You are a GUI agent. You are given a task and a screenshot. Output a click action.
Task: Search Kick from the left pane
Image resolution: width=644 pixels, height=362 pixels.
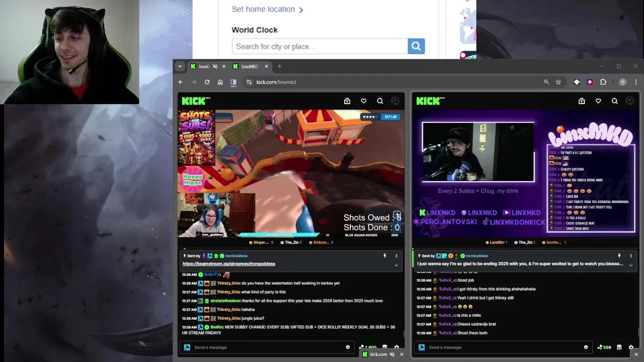(380, 101)
